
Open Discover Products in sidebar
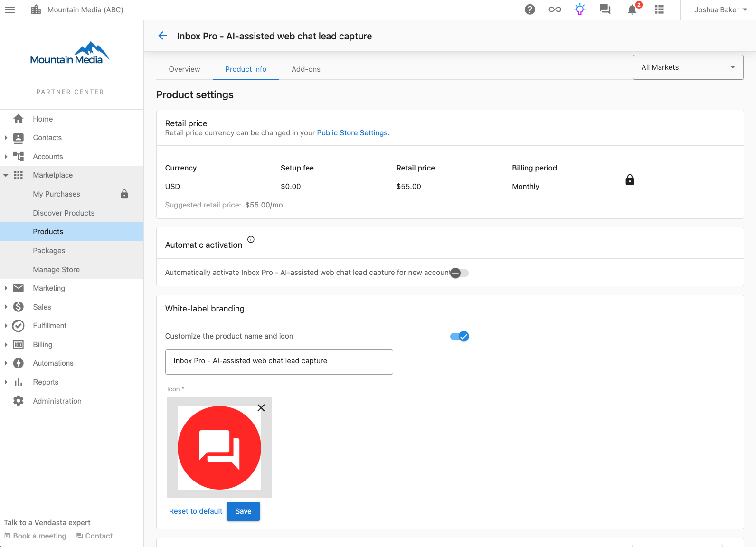pos(64,213)
